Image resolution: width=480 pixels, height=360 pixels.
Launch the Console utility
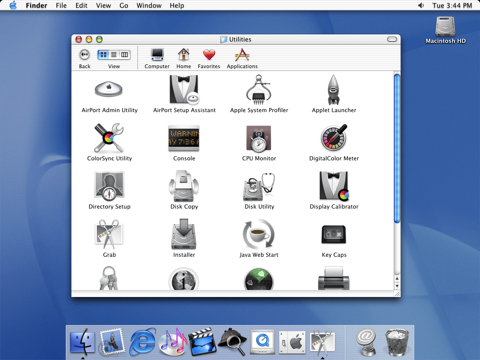click(x=184, y=138)
